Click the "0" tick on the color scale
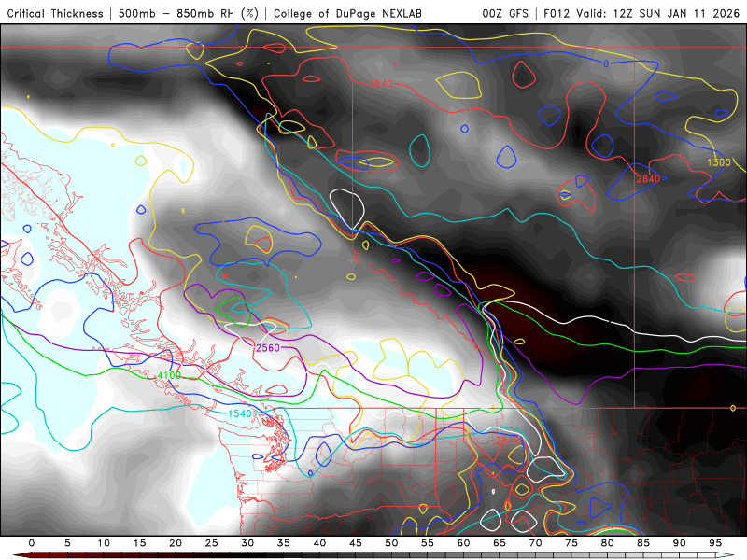This screenshot has width=747, height=560. pos(32,543)
